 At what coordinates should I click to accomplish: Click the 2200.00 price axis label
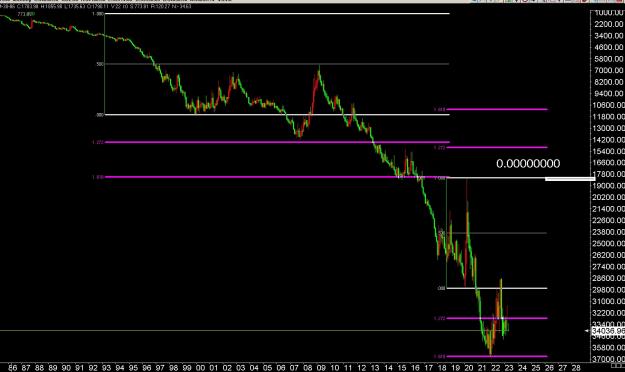tap(609, 24)
